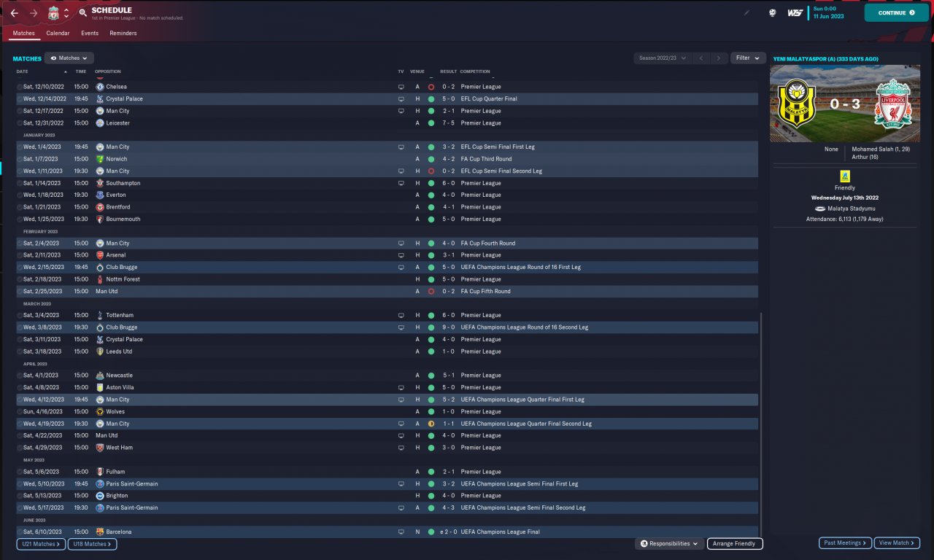Click the Arrange Friendly button
Image resolution: width=934 pixels, height=560 pixels.
(735, 543)
